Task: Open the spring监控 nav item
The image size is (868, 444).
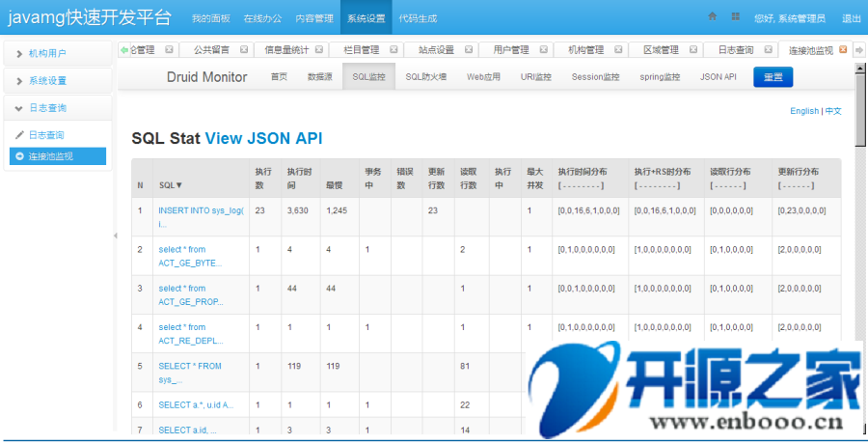Action: tap(660, 77)
